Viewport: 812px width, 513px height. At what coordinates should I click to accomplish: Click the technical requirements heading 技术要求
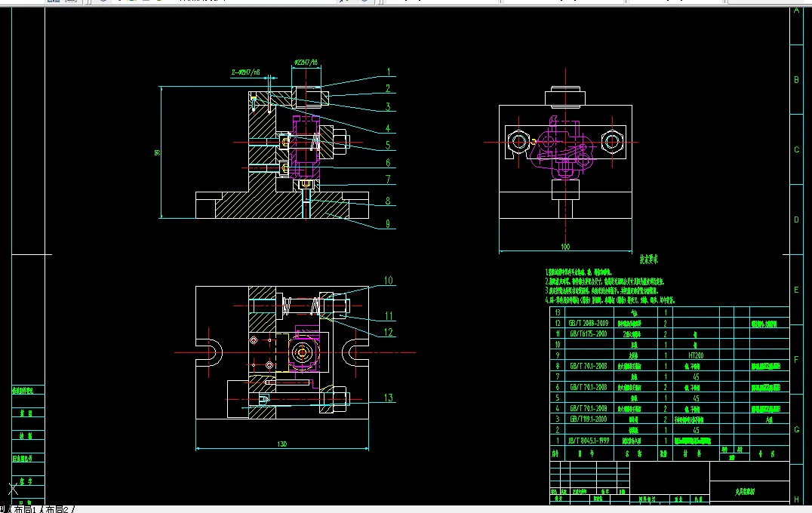648,260
